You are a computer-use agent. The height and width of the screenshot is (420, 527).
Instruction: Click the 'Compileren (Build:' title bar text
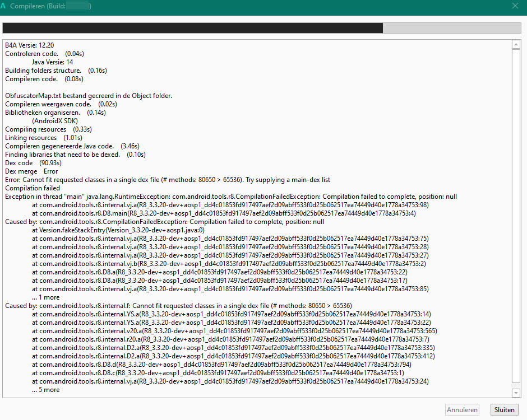38,6
